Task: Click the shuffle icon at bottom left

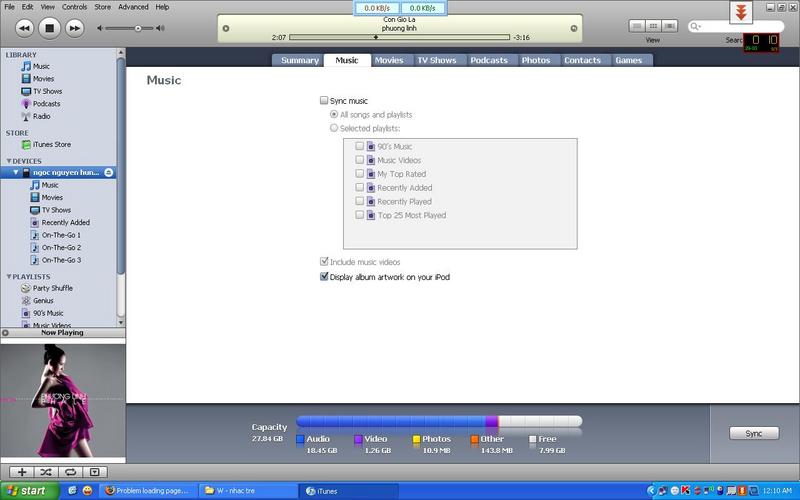Action: coord(46,471)
